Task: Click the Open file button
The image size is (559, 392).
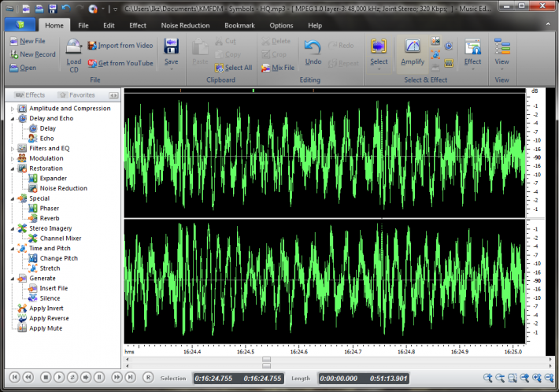Action: (x=23, y=68)
